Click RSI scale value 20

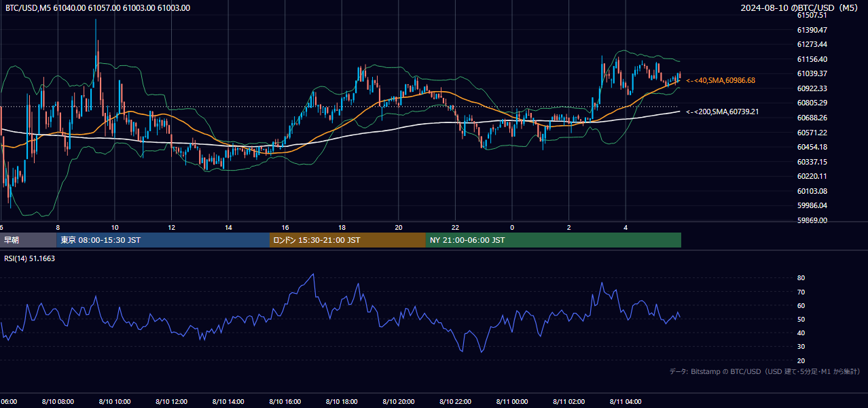click(x=801, y=360)
